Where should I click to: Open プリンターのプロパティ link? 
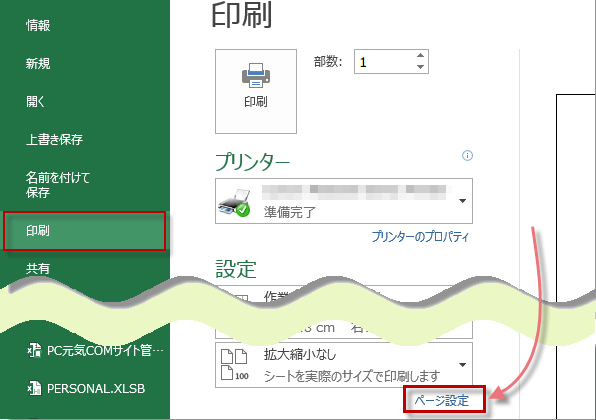(x=420, y=237)
